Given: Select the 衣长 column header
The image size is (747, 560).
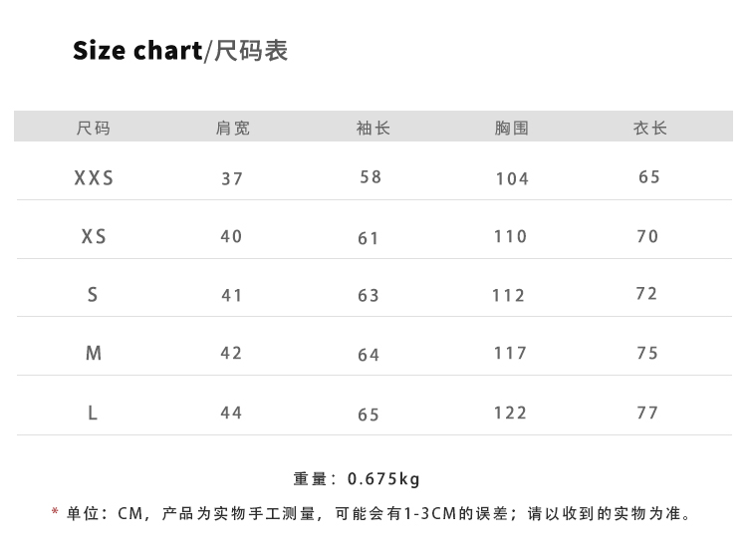Looking at the screenshot, I should pos(649,128).
